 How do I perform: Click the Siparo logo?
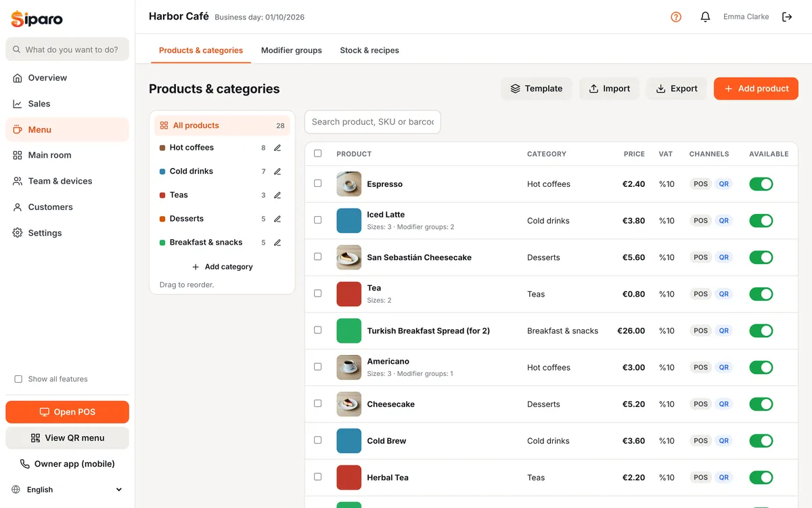click(37, 19)
